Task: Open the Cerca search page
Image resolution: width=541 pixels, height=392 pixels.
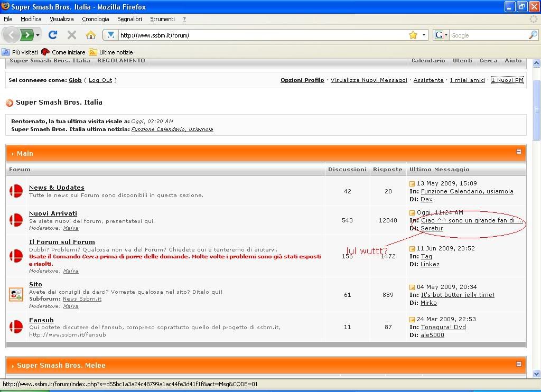Action: click(489, 60)
